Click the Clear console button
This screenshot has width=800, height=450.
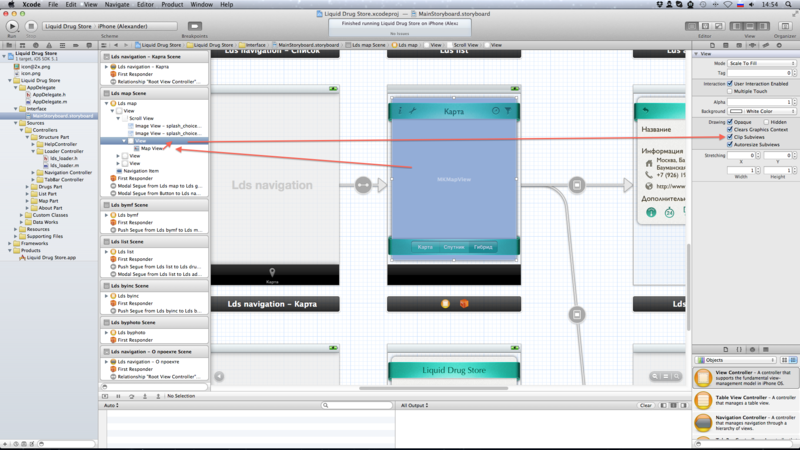[645, 405]
